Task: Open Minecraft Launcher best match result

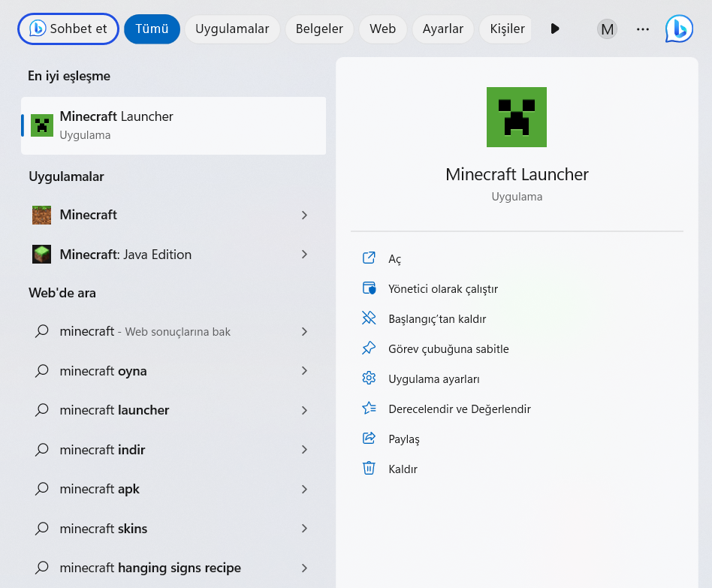Action: [x=173, y=125]
